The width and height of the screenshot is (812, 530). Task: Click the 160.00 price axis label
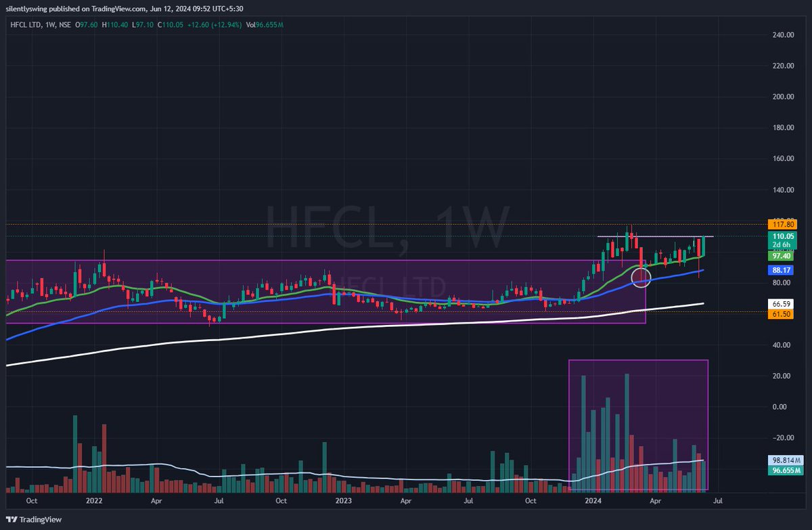coord(783,159)
